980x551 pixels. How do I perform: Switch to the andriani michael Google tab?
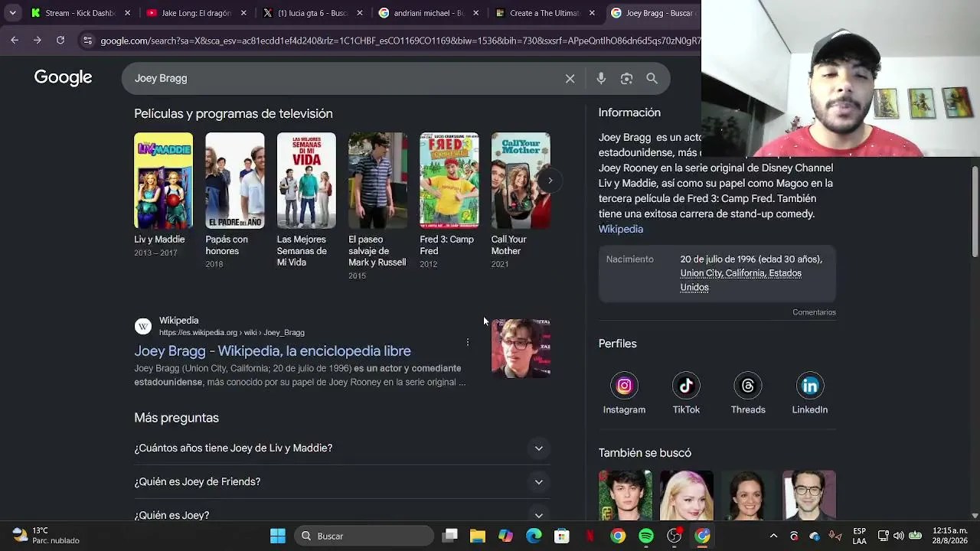[x=429, y=13]
